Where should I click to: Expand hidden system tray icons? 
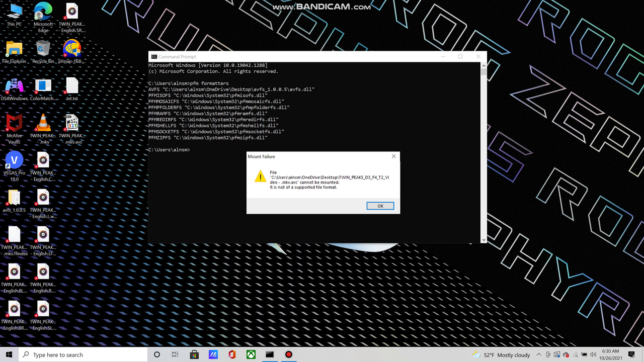pyautogui.click(x=539, y=355)
